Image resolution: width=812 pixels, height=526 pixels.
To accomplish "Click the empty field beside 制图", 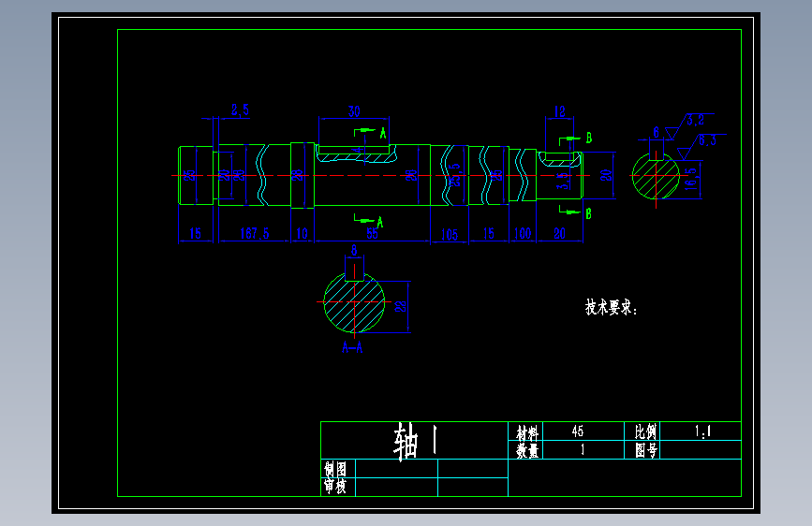I will tap(397, 469).
